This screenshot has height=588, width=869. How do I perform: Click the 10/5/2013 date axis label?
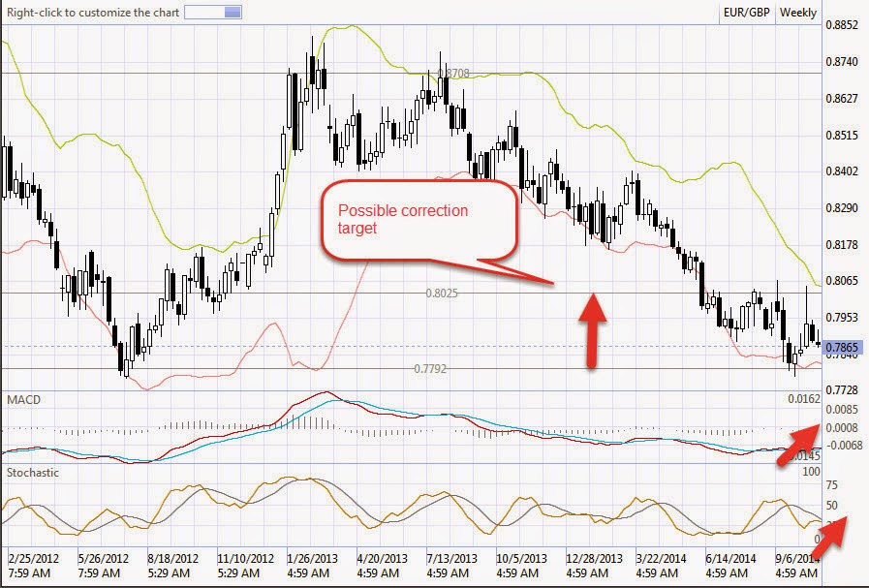[x=521, y=558]
